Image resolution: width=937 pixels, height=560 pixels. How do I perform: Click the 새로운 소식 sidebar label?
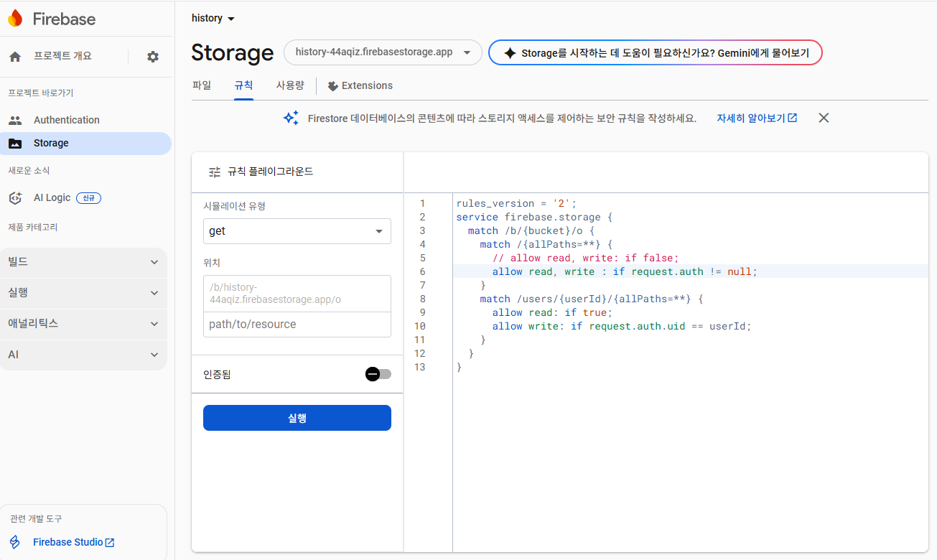click(x=29, y=170)
